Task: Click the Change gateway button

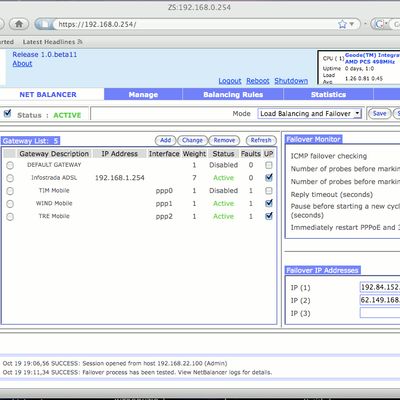Action: (x=192, y=140)
